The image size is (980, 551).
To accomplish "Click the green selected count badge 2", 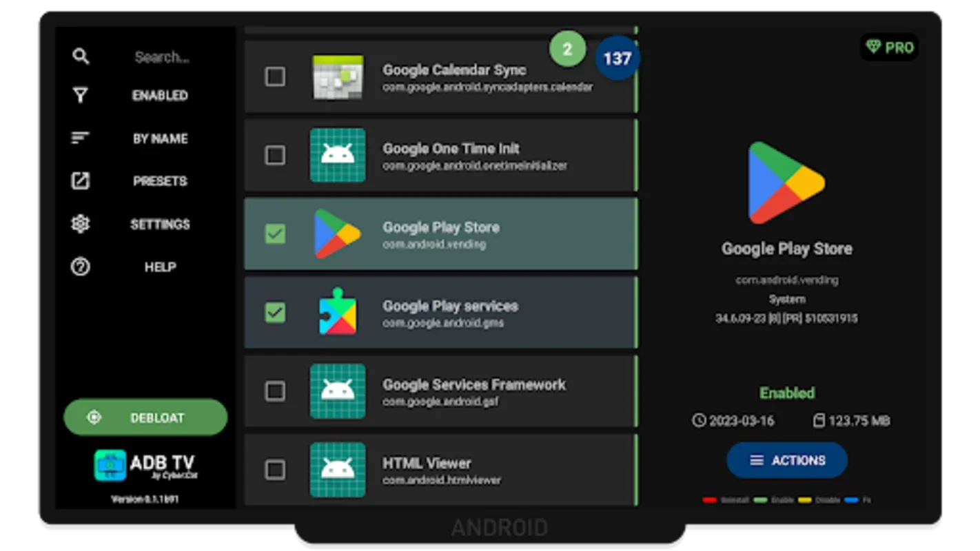I will click(x=567, y=49).
